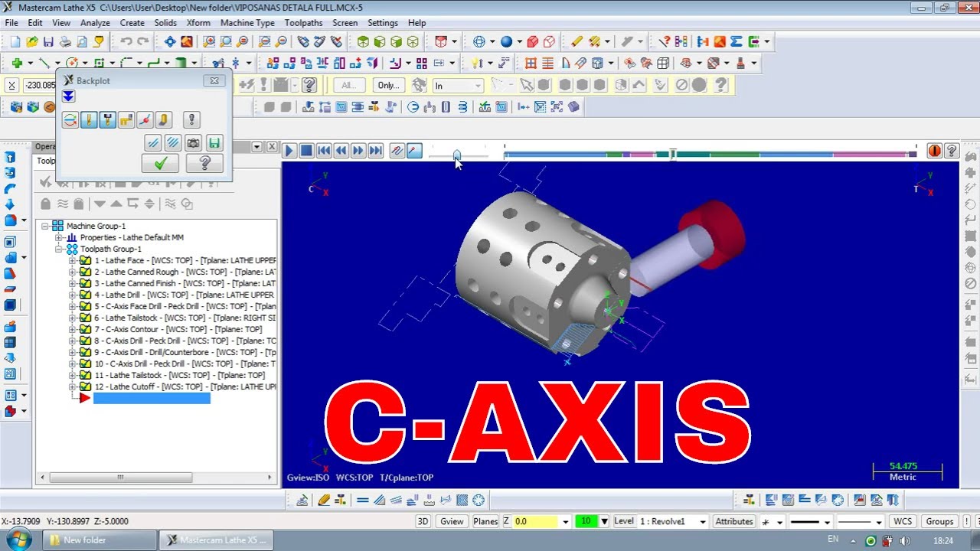This screenshot has width=980, height=551.
Task: Step backward in backplot playback
Action: pos(341,151)
